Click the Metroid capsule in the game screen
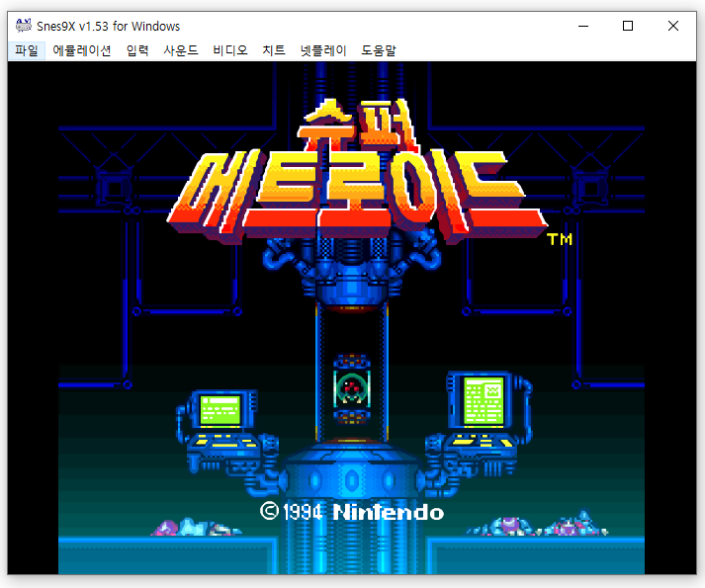The image size is (705, 588). pos(352,388)
